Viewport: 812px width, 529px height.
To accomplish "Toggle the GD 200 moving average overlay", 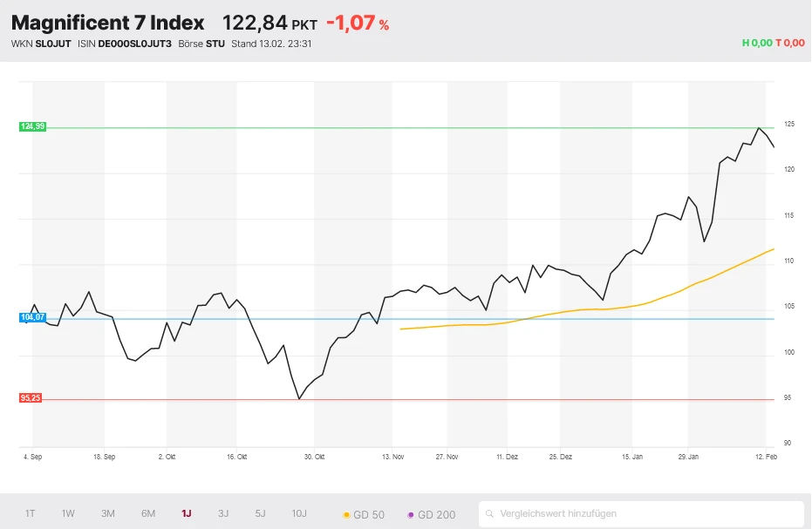I will coord(431,515).
